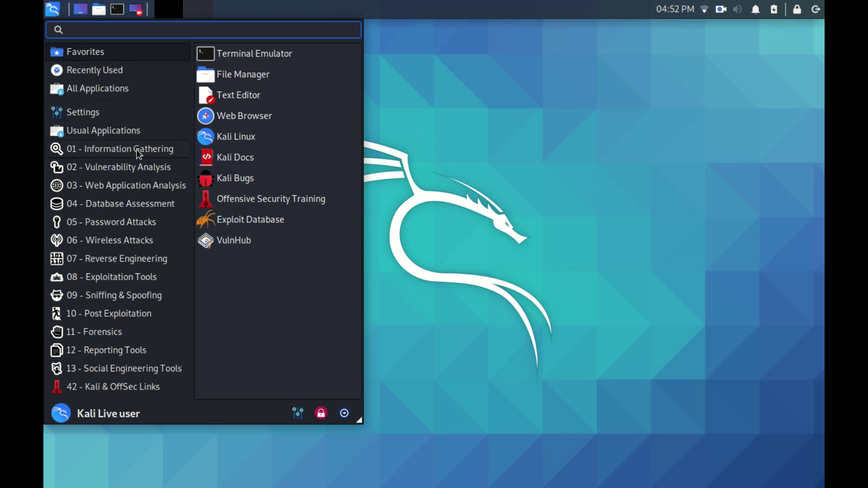Select the 01 - Information Gathering category
868x488 pixels.
(120, 149)
